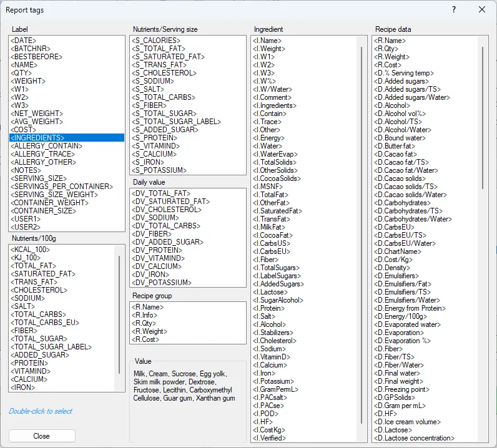Select the <TOTAL_SUGAR_LABEL> tag in Nutrients/100g
Viewport: 497px width, 448px height.
coord(51,347)
